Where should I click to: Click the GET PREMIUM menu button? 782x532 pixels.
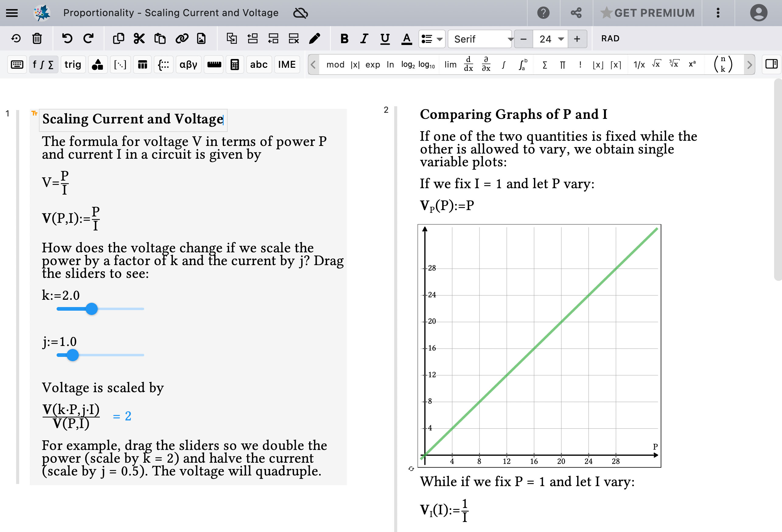click(648, 13)
